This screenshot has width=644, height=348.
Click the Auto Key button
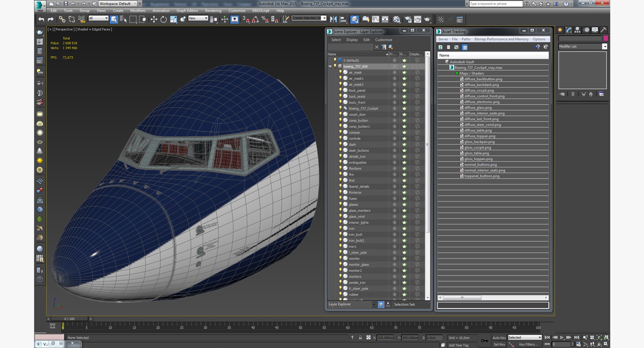point(499,338)
